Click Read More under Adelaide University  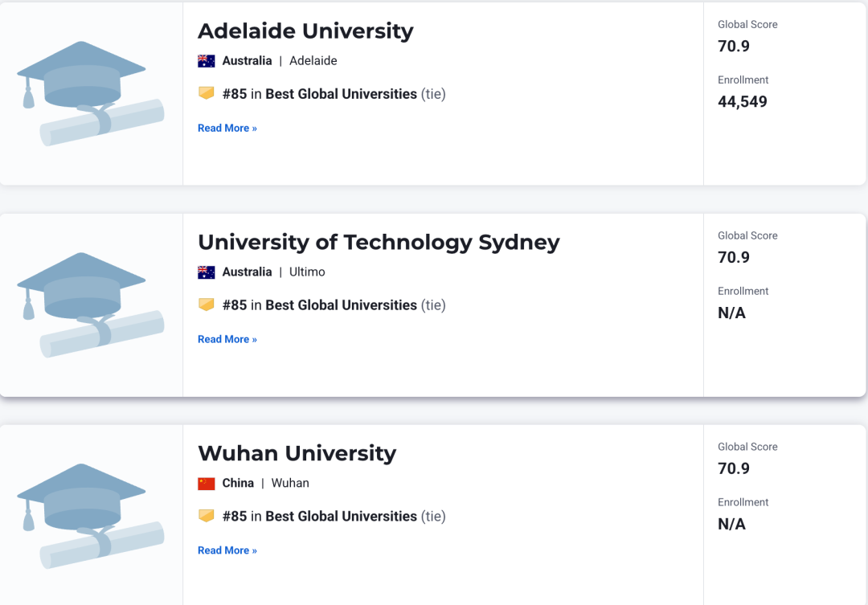(227, 128)
